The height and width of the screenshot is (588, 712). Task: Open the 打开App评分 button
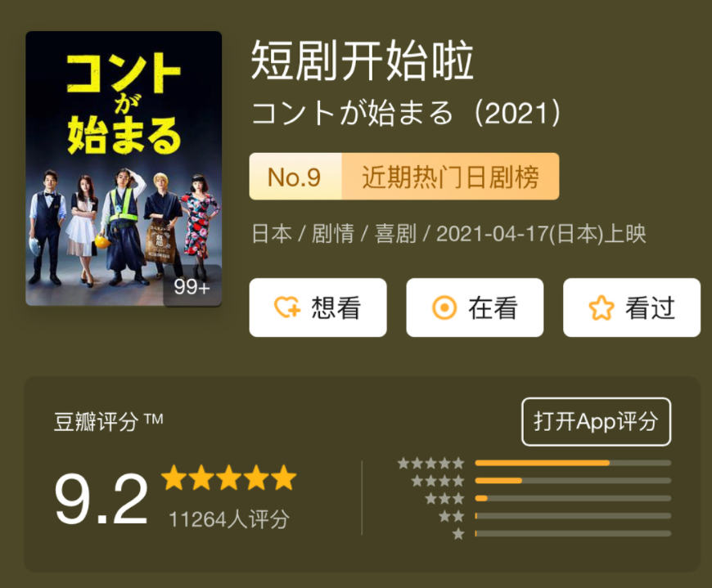coord(597,421)
